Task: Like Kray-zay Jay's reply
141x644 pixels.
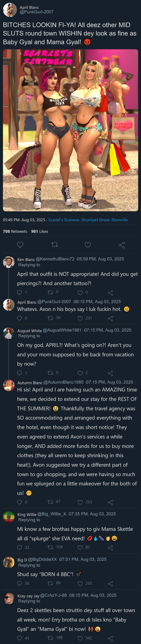Action: click(80, 638)
